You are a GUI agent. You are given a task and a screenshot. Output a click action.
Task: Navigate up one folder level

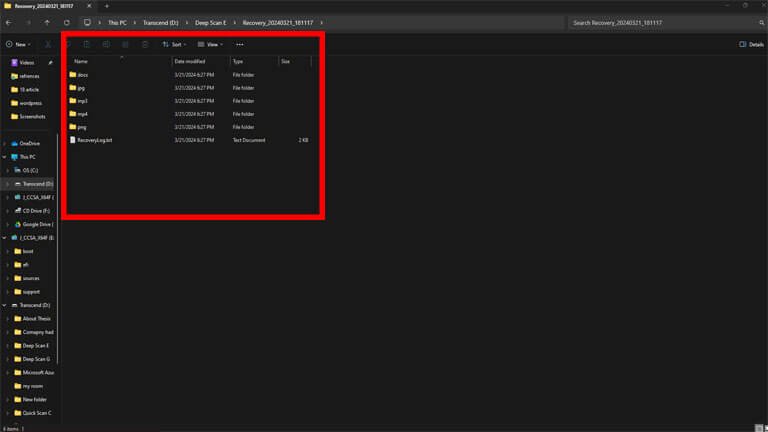click(x=47, y=23)
